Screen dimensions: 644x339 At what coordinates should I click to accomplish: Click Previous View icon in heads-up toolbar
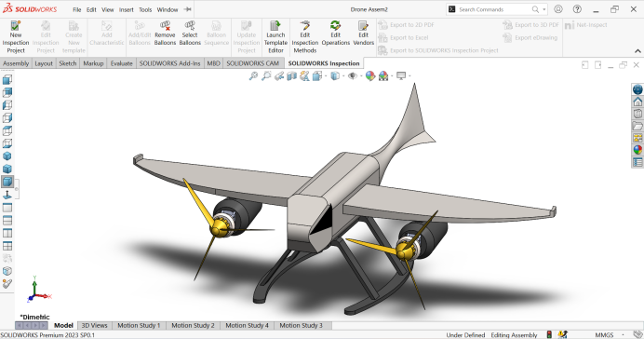pyautogui.click(x=279, y=75)
